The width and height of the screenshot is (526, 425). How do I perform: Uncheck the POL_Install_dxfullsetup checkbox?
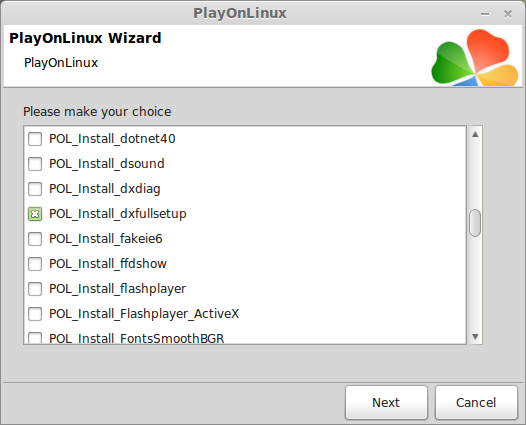(35, 214)
